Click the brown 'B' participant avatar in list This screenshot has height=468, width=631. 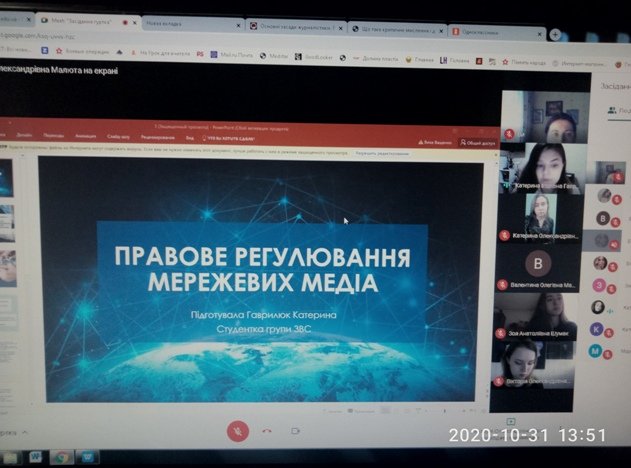pos(603,218)
